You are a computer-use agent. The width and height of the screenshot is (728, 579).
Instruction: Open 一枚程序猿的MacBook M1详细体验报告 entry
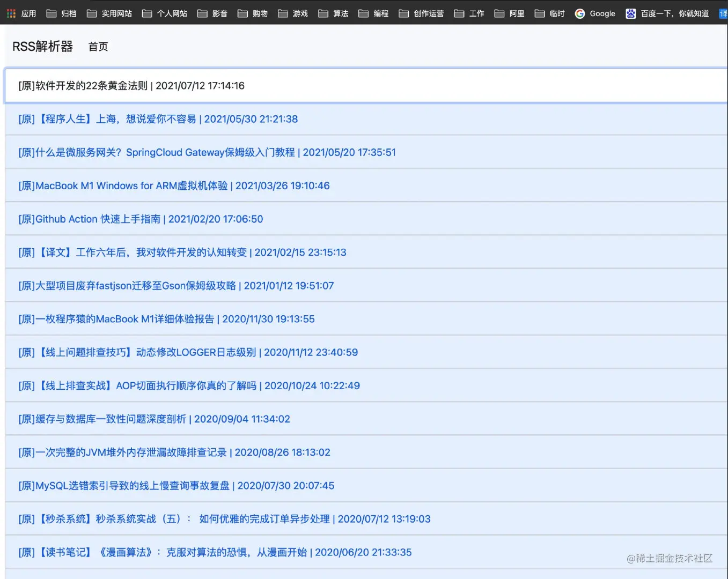pos(366,318)
